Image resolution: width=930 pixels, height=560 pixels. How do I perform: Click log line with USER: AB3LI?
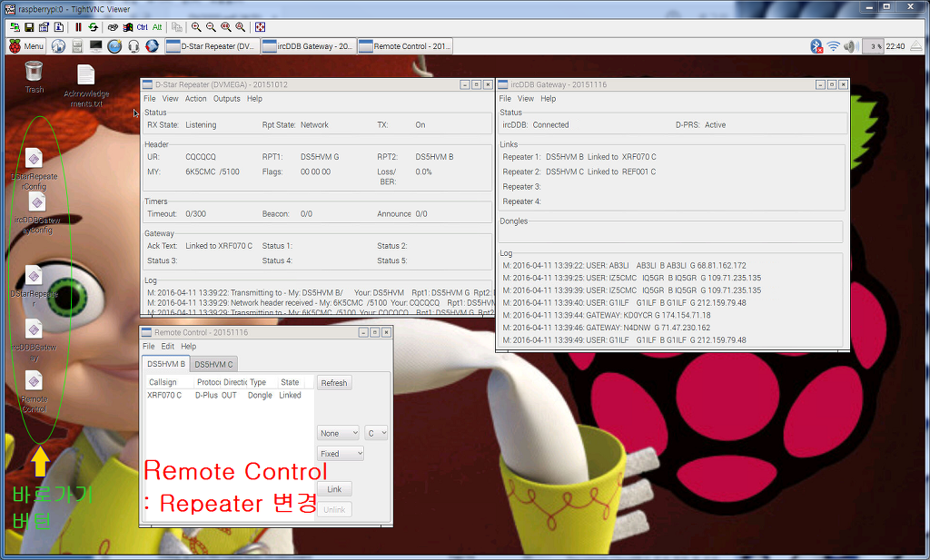(x=625, y=266)
